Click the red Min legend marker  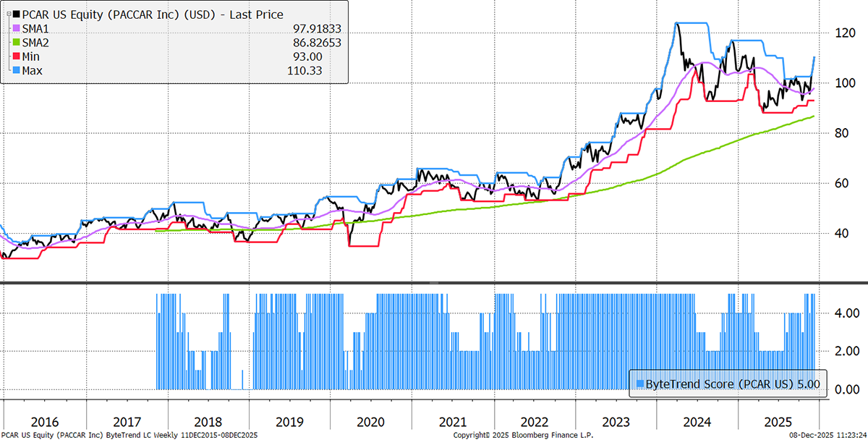8,56
